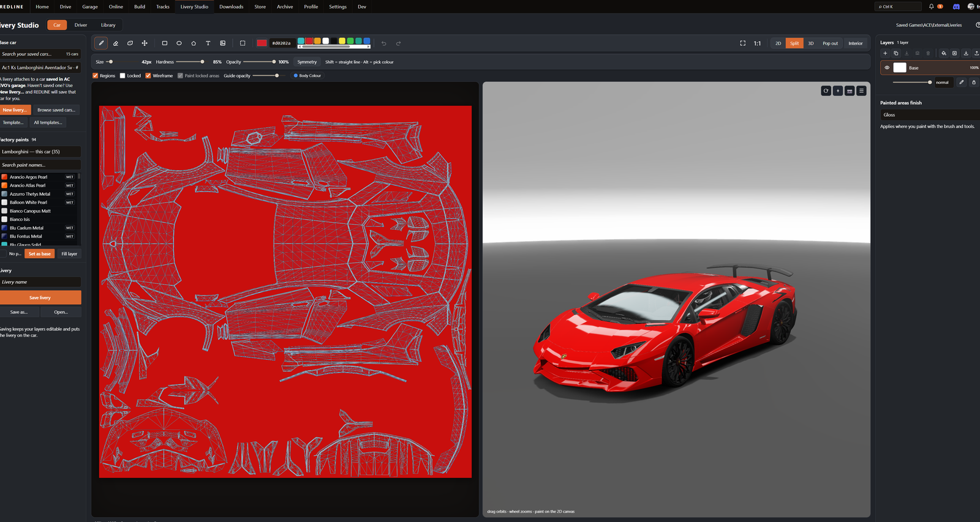Image resolution: width=980 pixels, height=522 pixels.
Task: Select the rectangle shape tool
Action: [x=164, y=43]
